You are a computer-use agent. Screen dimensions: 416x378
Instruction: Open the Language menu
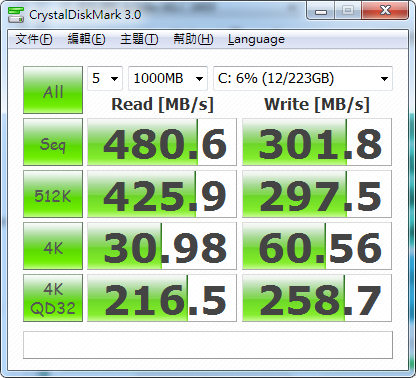[x=256, y=39]
